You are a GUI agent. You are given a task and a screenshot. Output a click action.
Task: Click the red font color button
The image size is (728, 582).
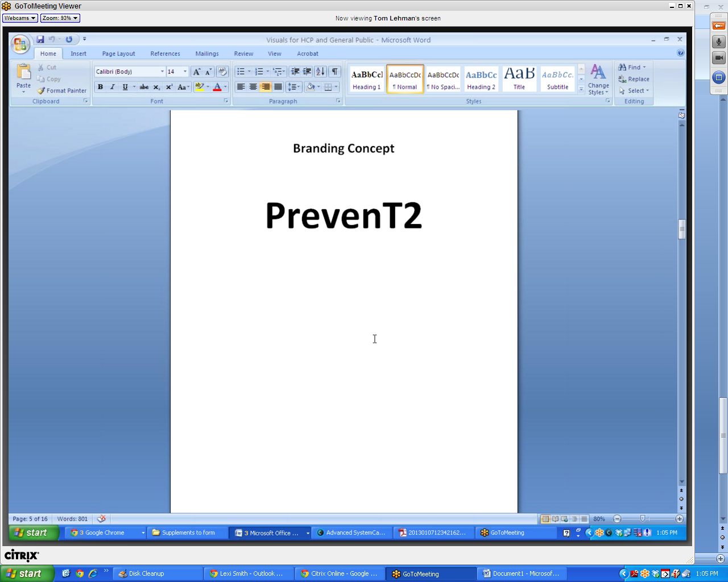[x=217, y=87]
